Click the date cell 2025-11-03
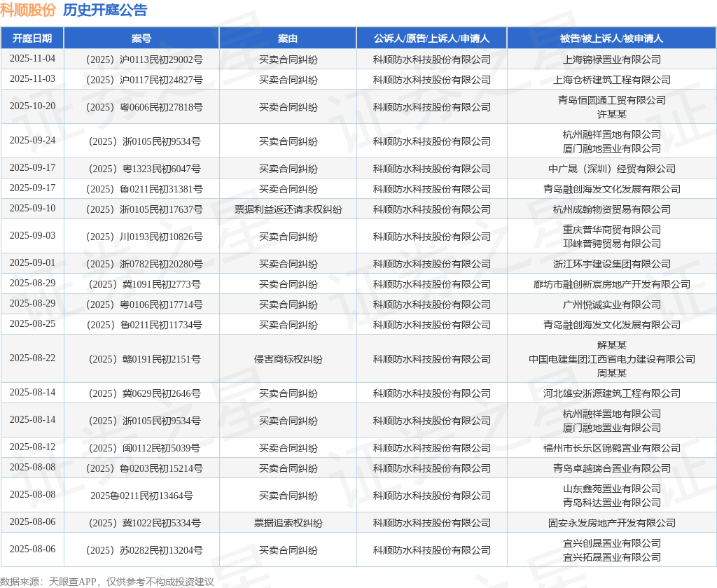The image size is (717, 588). click(x=32, y=78)
